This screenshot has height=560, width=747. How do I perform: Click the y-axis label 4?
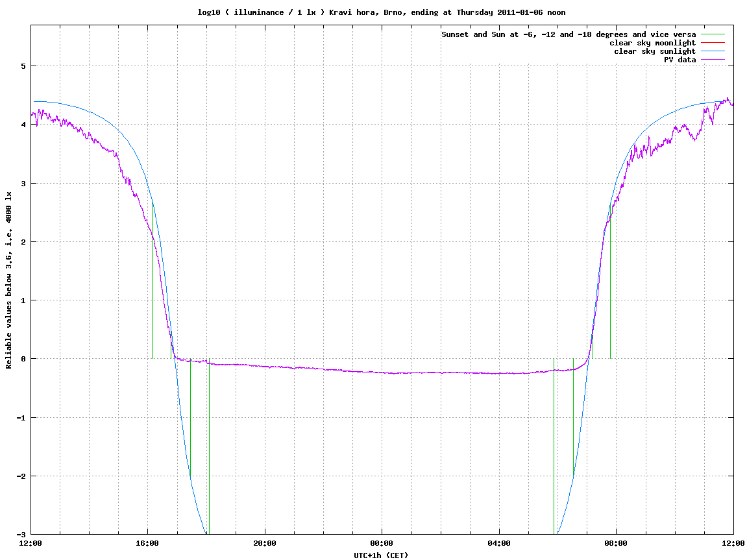pyautogui.click(x=23, y=125)
